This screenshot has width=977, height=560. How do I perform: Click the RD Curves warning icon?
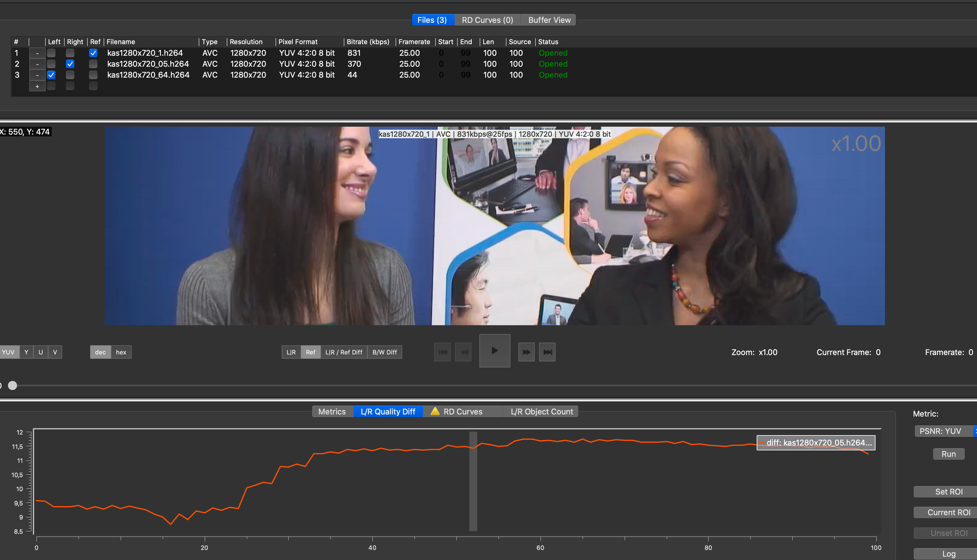pos(435,411)
